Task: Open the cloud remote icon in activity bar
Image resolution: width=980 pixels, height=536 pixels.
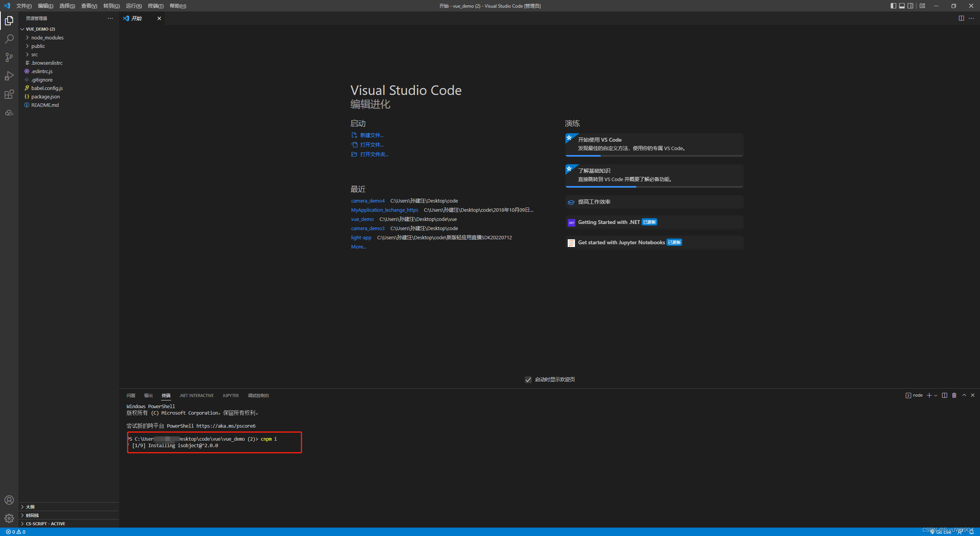Action: (9, 113)
